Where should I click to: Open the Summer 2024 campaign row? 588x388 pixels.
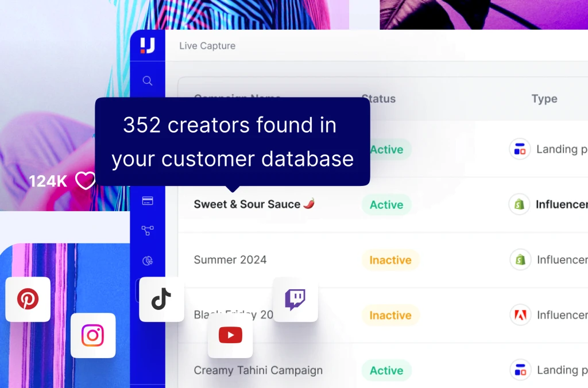point(230,260)
